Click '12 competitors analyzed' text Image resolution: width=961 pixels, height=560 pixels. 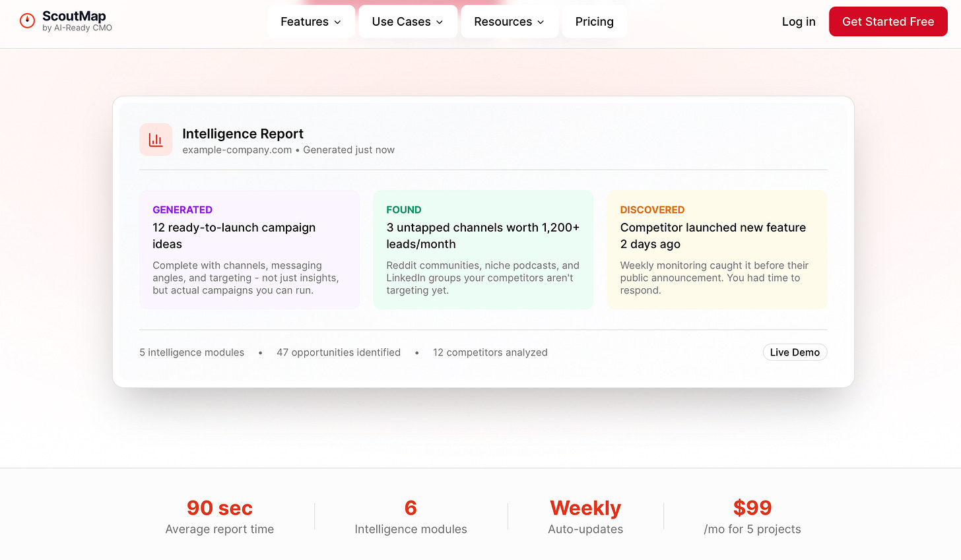(490, 352)
